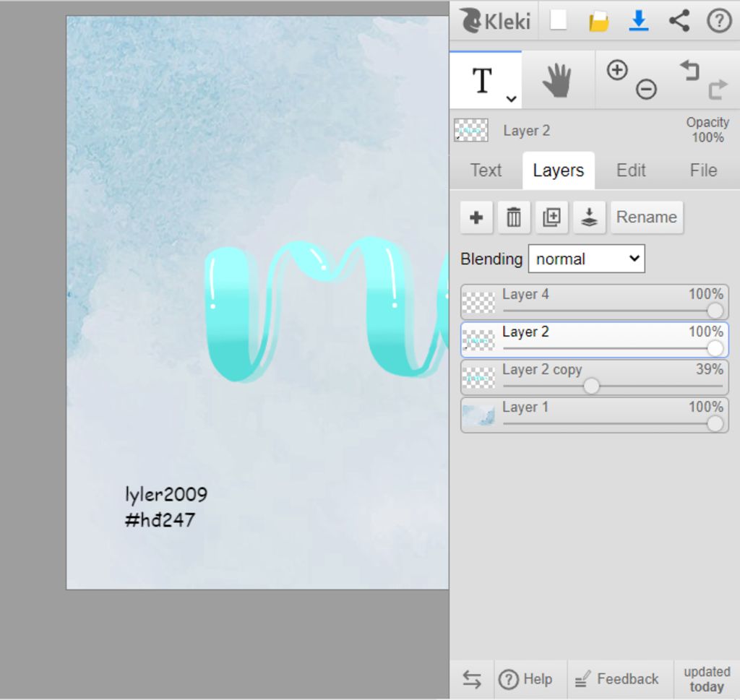Click the Opacity 100% label

707,130
